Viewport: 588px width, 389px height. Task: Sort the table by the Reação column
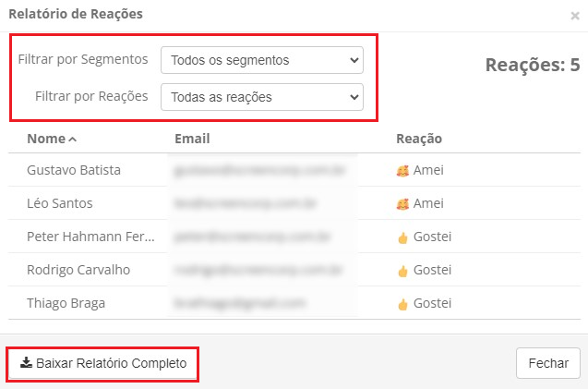click(x=419, y=139)
